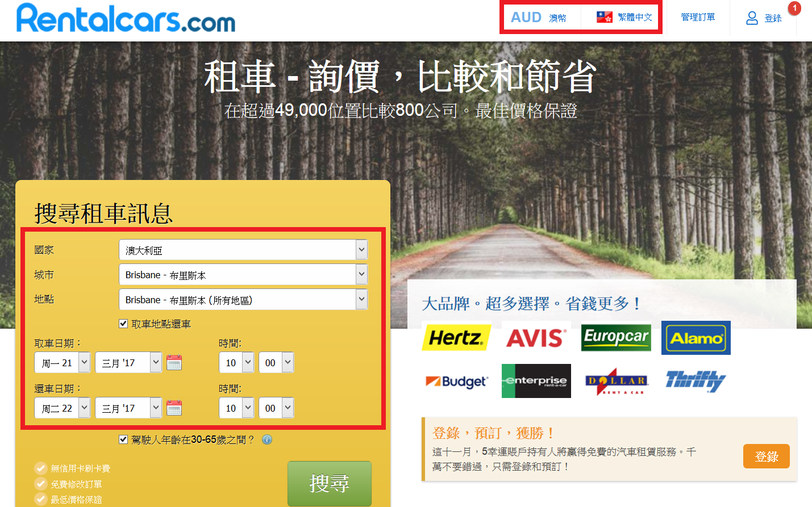
Task: Click the Rentalcars.com logo
Action: pyautogui.click(x=125, y=20)
